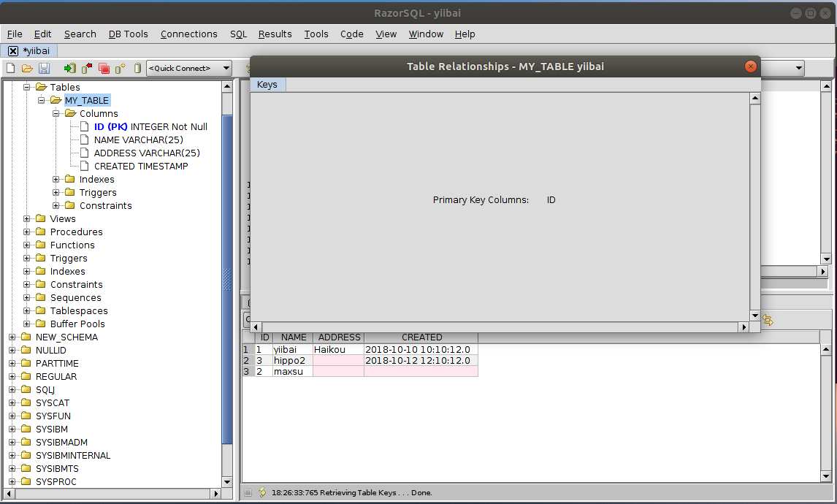Click the navigator vertical scrollbar thumb
This screenshot has height=504, width=837.
pos(227,278)
